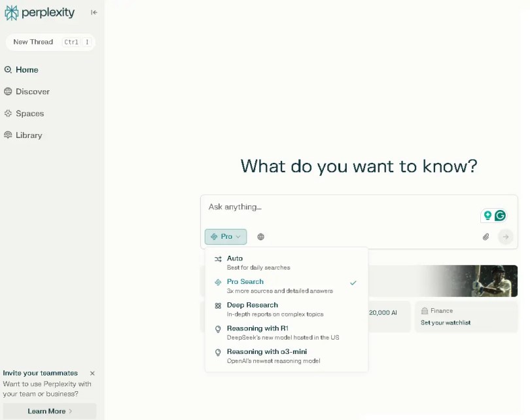Click the Discover globe icon
The image size is (530, 420).
tap(8, 92)
